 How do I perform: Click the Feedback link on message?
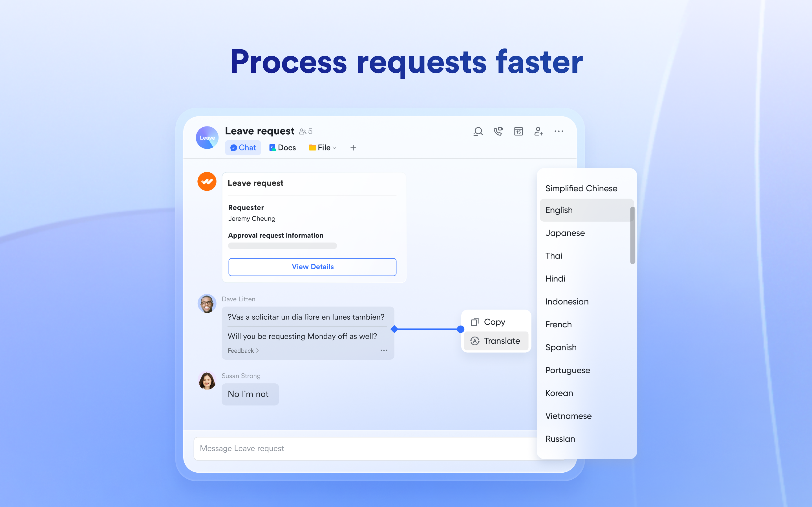[x=241, y=350]
